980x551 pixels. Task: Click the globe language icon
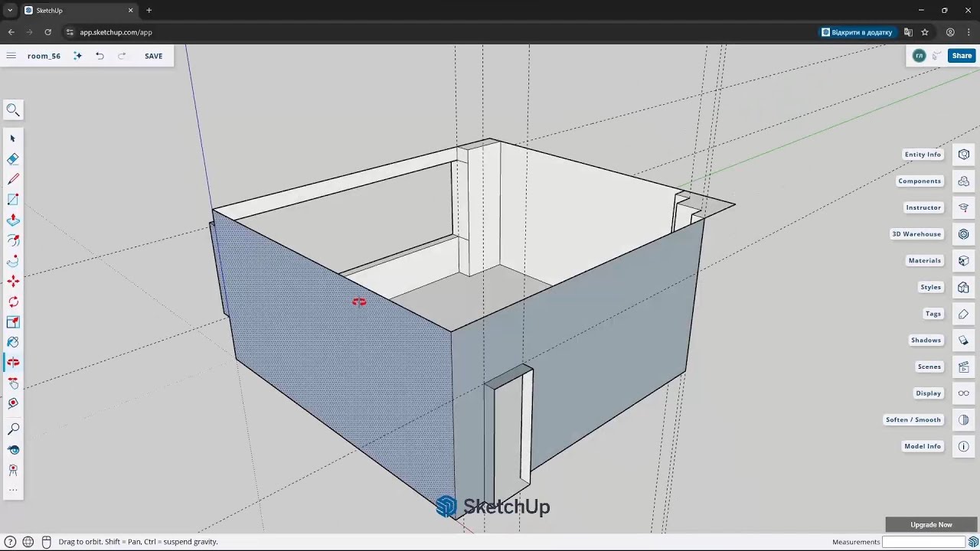pos(28,542)
